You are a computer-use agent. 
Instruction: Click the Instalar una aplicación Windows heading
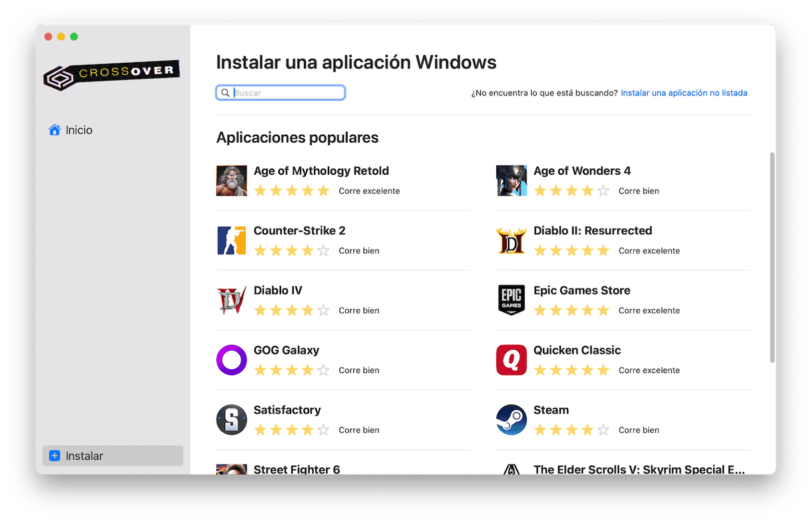[x=357, y=62]
